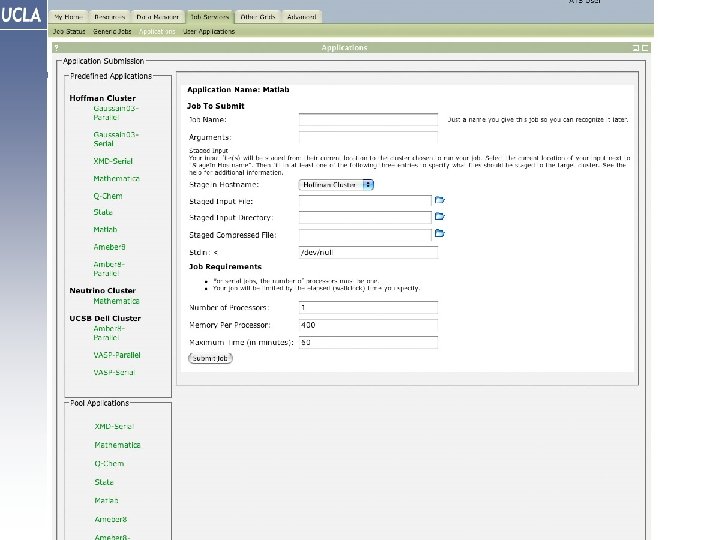Open the Other Grids tab
The width and height of the screenshot is (720, 540).
258,17
